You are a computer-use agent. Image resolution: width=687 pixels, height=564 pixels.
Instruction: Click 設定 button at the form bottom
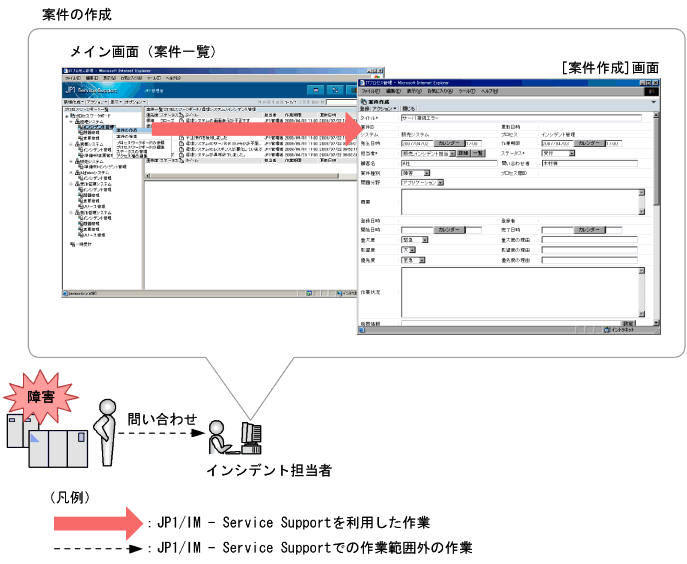[x=628, y=323]
